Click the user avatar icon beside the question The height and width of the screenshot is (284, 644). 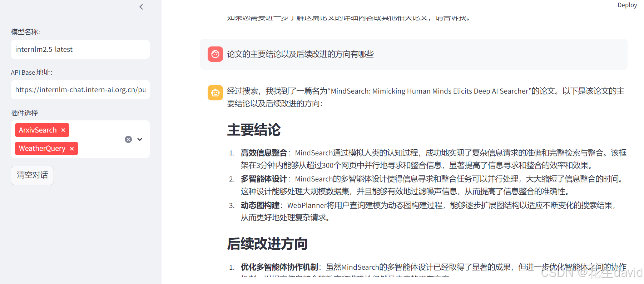coord(215,54)
